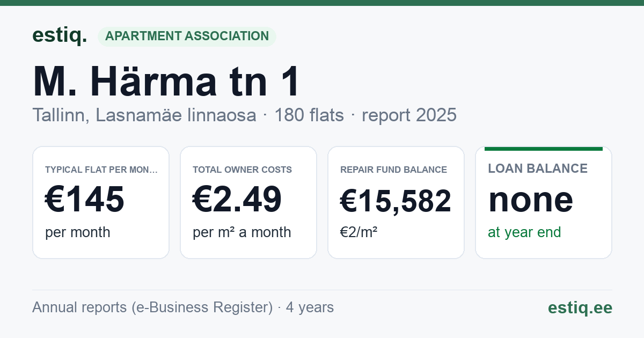Click 'at year end' green text
The height and width of the screenshot is (338, 644).
tap(524, 232)
